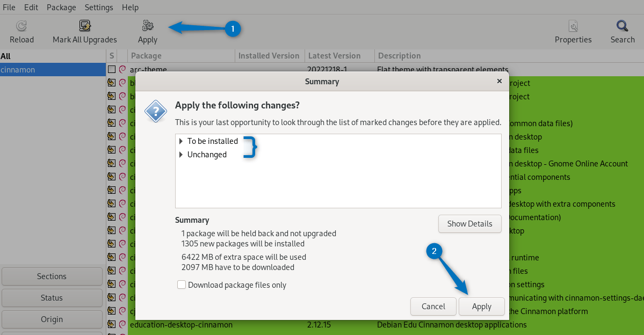Click Show Details in the summary dialog
This screenshot has height=335, width=644.
click(x=469, y=224)
